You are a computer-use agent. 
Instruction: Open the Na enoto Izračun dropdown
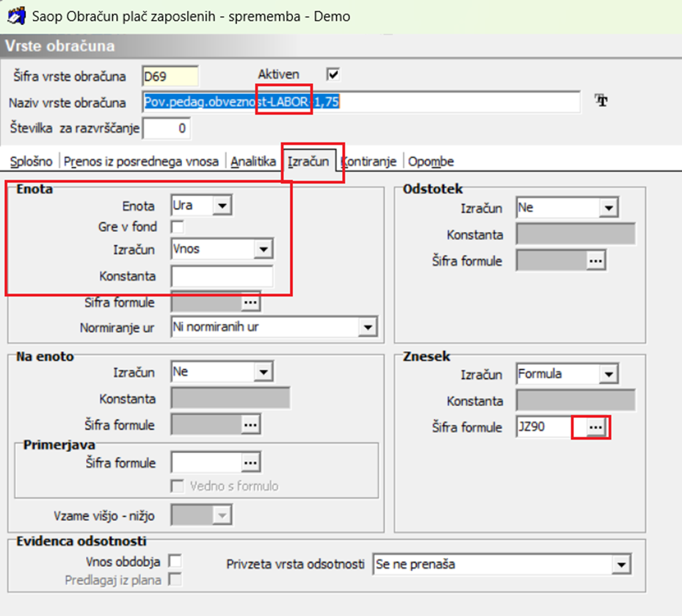point(263,372)
